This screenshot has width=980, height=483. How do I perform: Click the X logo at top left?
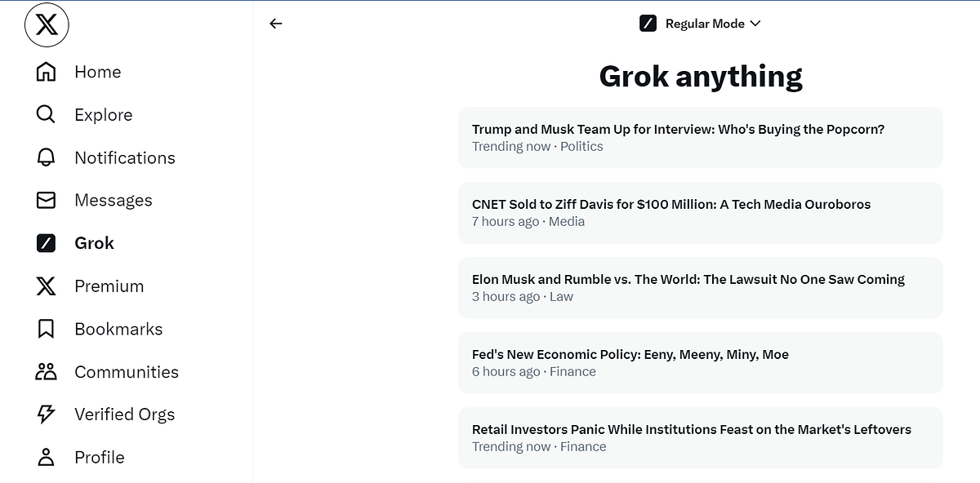pyautogui.click(x=47, y=25)
